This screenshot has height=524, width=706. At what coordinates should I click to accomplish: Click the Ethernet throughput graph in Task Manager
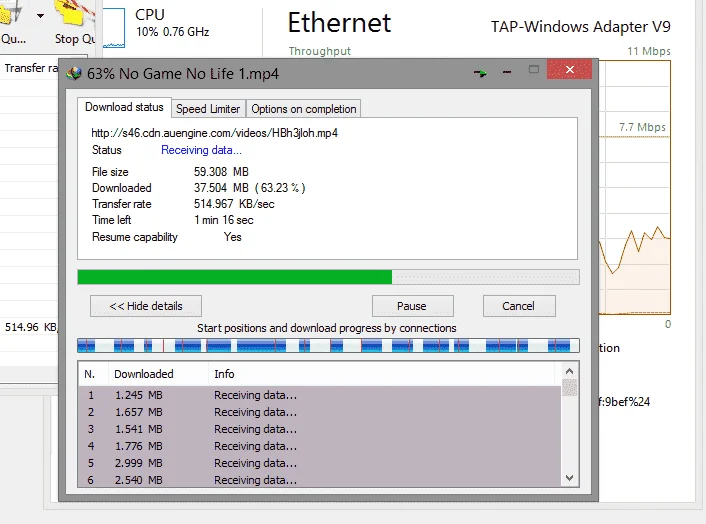[x=634, y=188]
